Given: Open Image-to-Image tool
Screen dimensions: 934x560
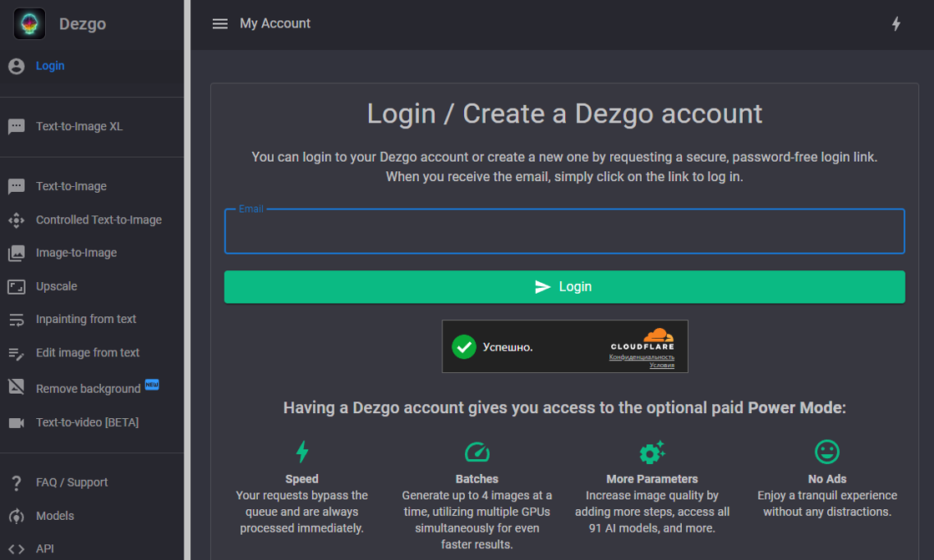Looking at the screenshot, I should [92, 253].
